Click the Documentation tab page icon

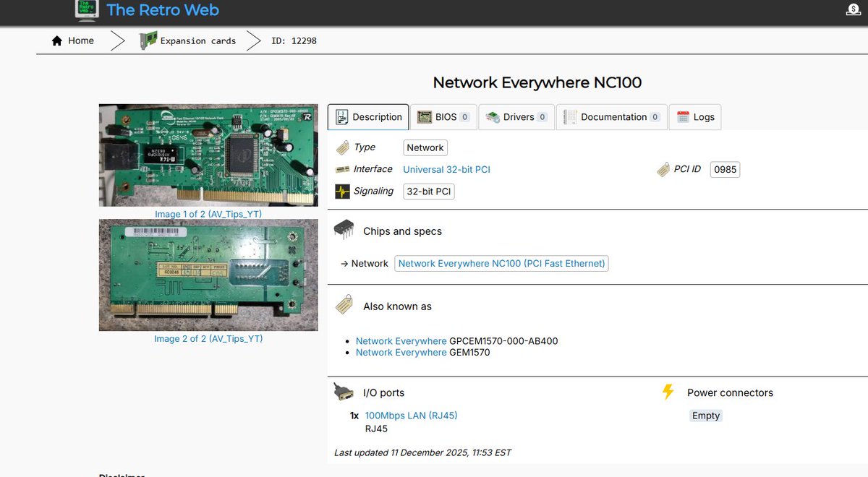coord(570,117)
